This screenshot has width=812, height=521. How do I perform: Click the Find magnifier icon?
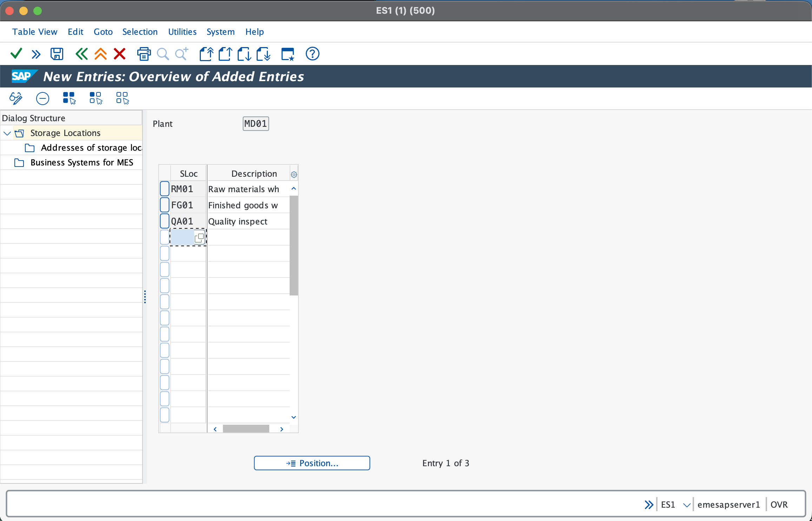(163, 54)
